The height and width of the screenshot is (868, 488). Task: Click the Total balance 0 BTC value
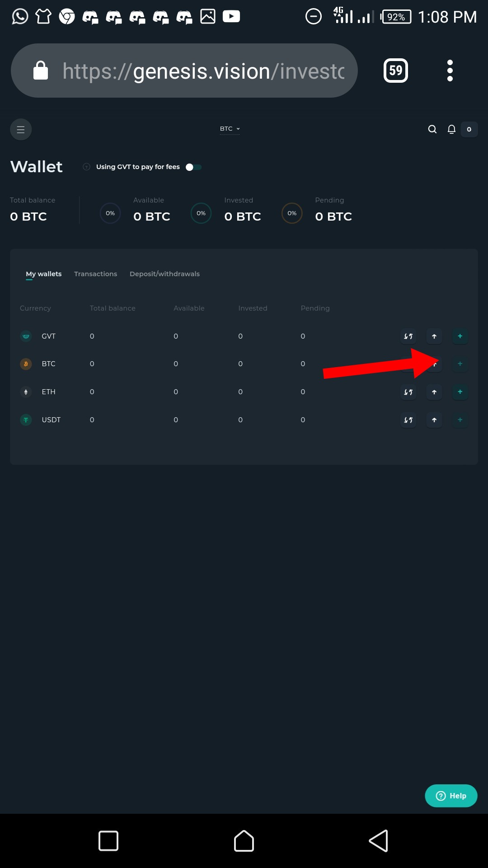tap(28, 217)
